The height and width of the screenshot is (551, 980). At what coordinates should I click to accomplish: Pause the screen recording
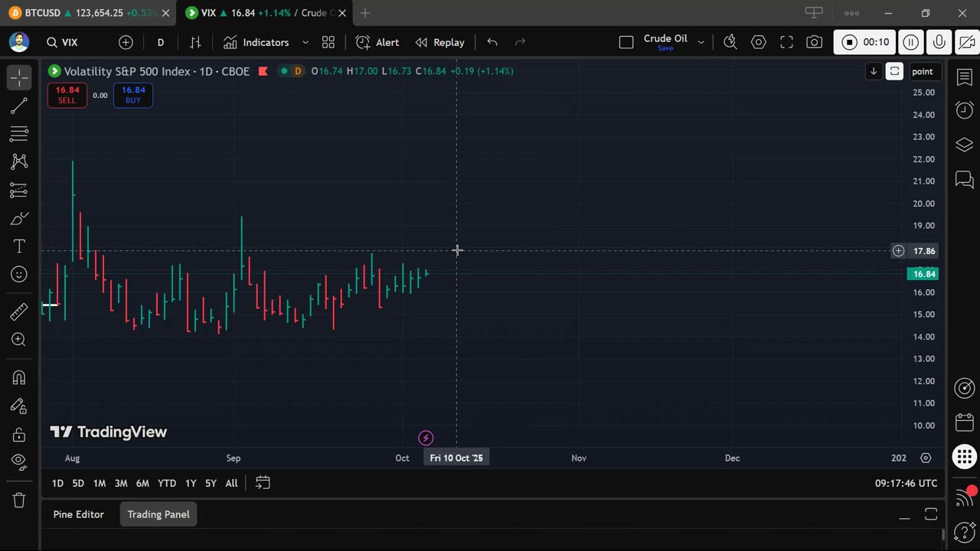click(x=911, y=43)
